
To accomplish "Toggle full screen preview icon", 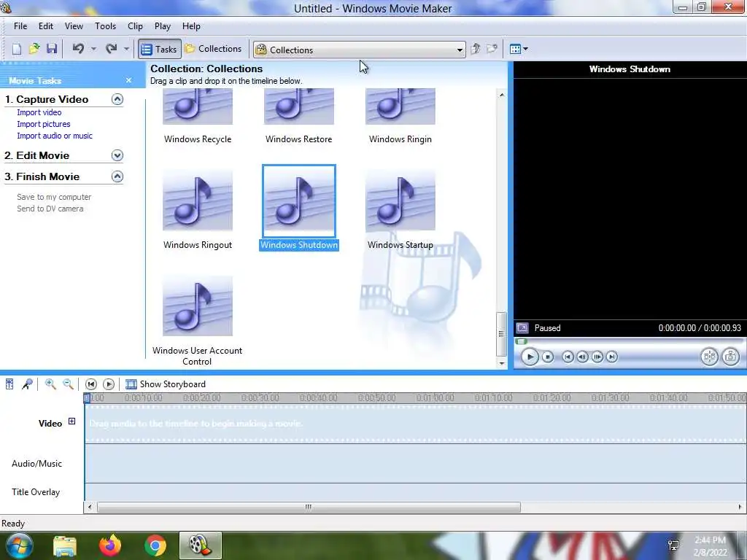I will click(x=522, y=328).
